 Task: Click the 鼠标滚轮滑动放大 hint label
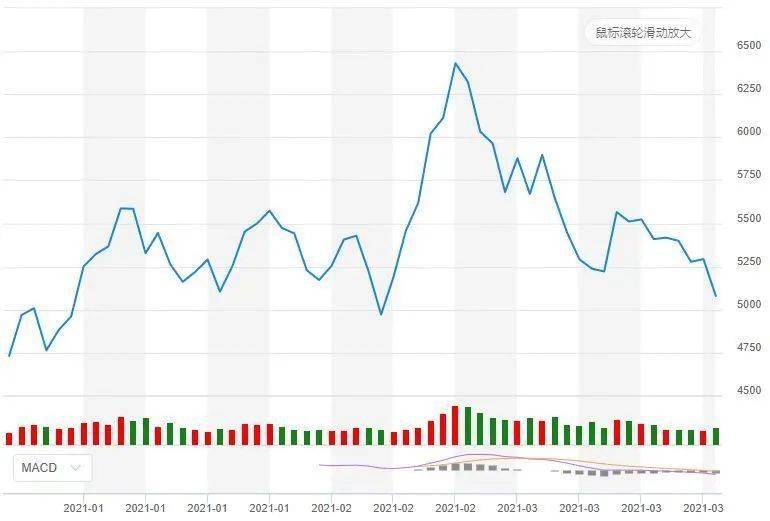[643, 33]
